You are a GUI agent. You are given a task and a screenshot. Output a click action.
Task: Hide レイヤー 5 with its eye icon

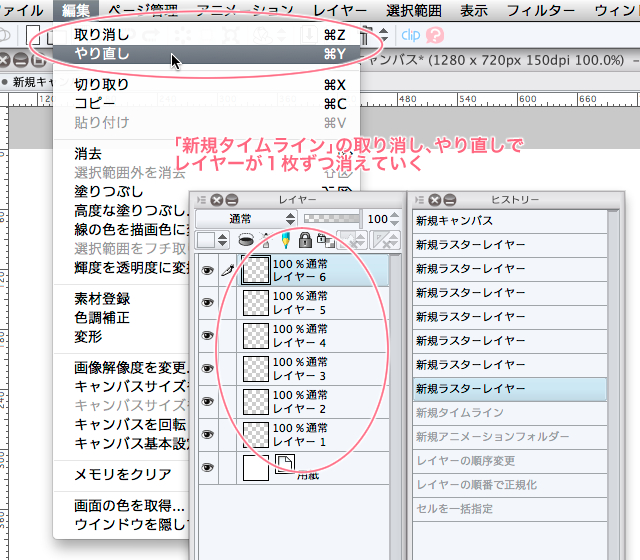(x=208, y=302)
